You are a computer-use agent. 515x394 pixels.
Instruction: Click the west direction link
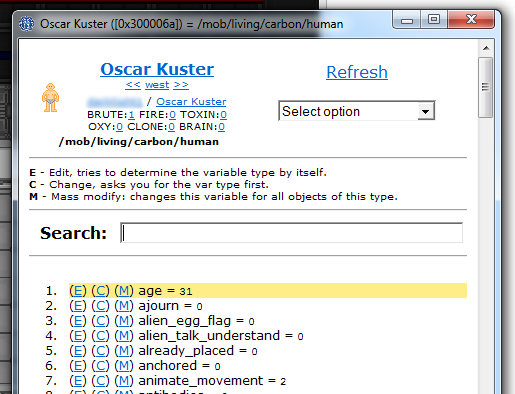(x=157, y=85)
